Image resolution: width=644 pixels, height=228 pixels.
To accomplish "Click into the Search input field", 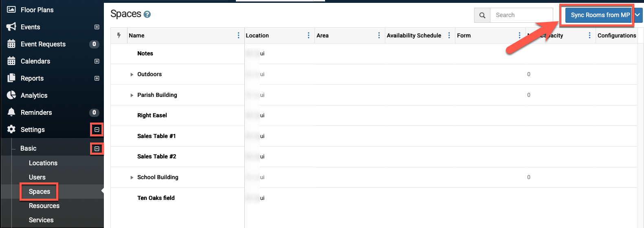I will tap(521, 15).
